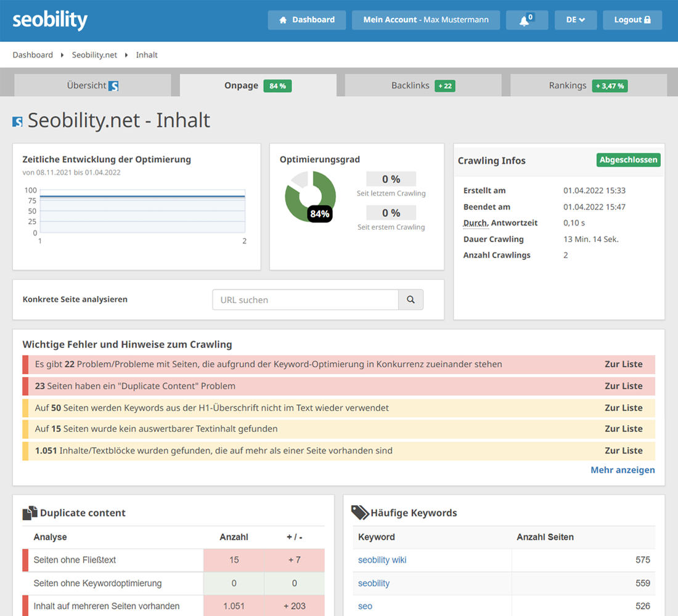
Task: Click the seobility keyword link
Action: tap(374, 583)
